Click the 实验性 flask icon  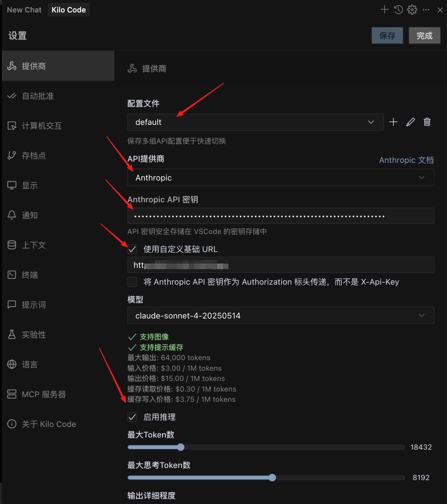click(12, 334)
